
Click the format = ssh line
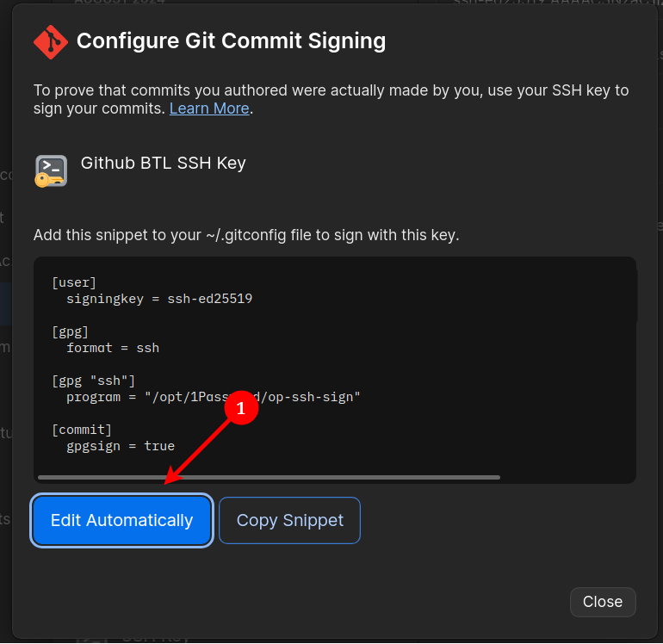pyautogui.click(x=113, y=348)
